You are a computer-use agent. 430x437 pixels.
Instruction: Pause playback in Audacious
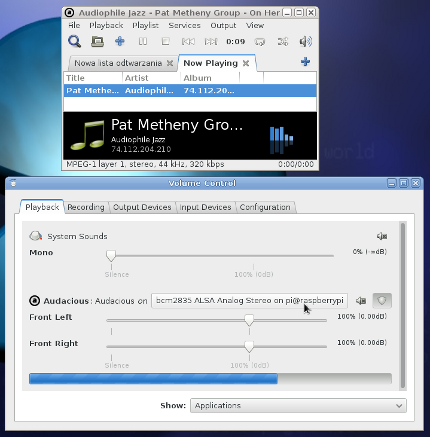pyautogui.click(x=143, y=41)
